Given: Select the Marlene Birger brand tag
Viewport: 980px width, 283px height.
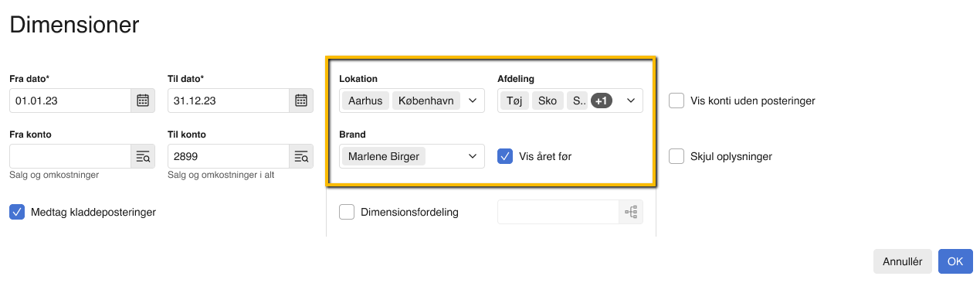Looking at the screenshot, I should [x=384, y=156].
